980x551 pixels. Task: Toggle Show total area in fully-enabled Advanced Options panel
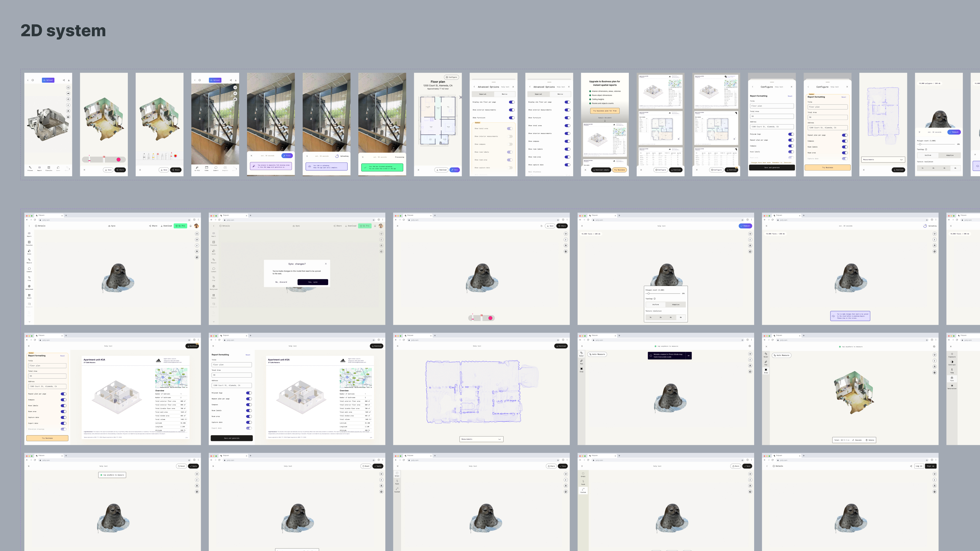pos(567,126)
